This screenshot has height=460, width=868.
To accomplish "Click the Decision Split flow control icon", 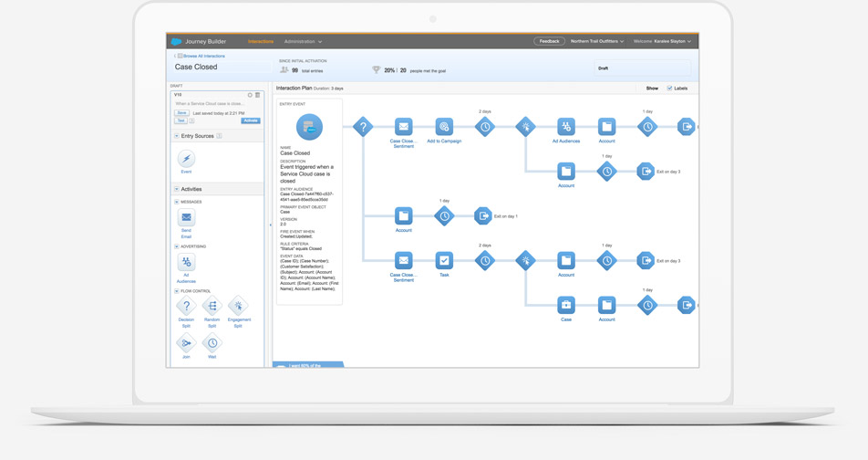I will (x=186, y=307).
